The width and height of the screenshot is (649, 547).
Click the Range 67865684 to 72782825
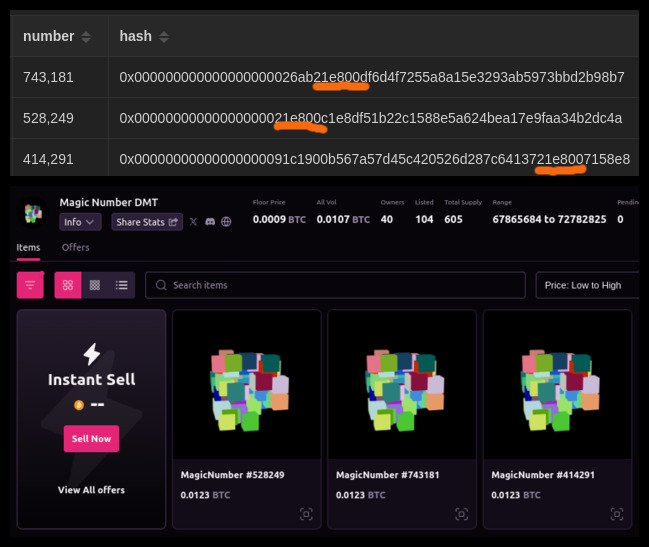coord(549,219)
